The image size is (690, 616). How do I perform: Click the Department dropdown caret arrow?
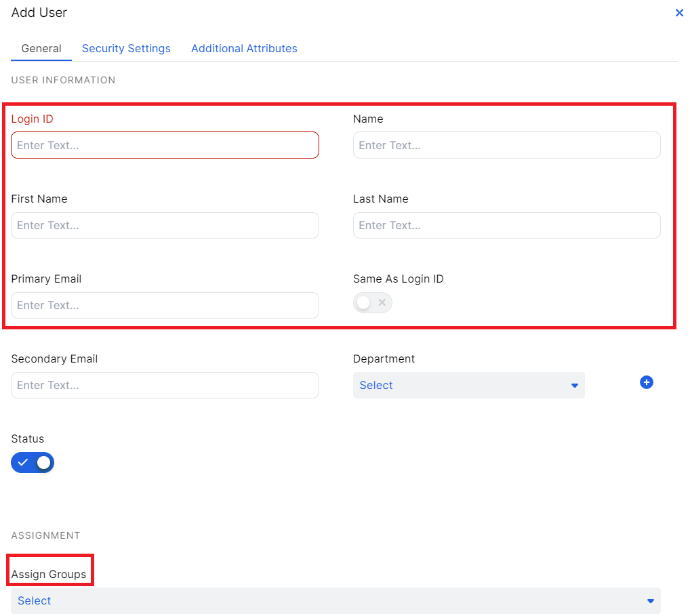click(x=574, y=386)
